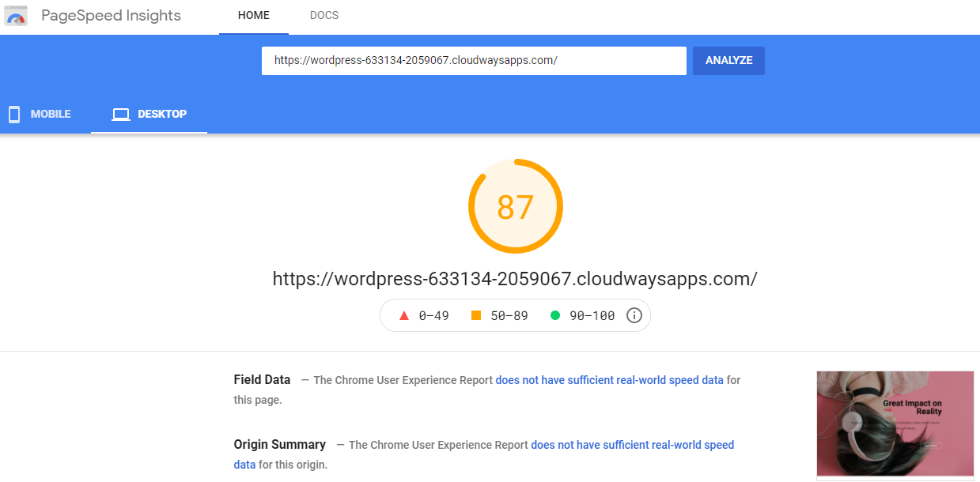This screenshot has width=980, height=482.
Task: Click the orange score gauge showing 87
Action: 515,206
